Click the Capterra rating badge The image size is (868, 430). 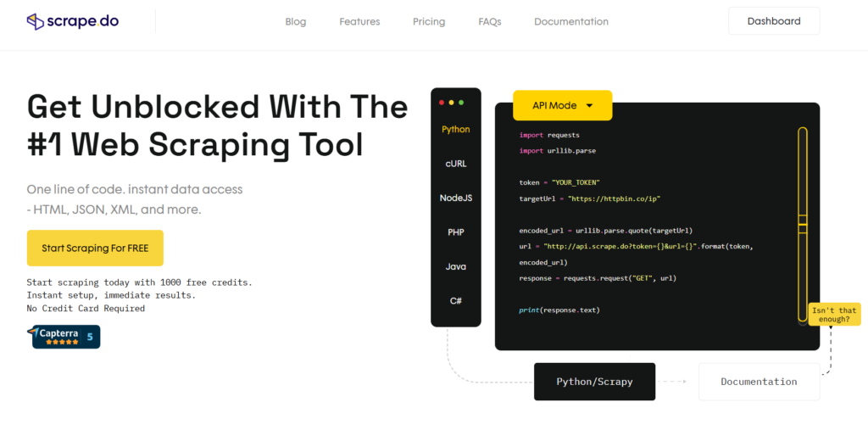click(x=66, y=337)
